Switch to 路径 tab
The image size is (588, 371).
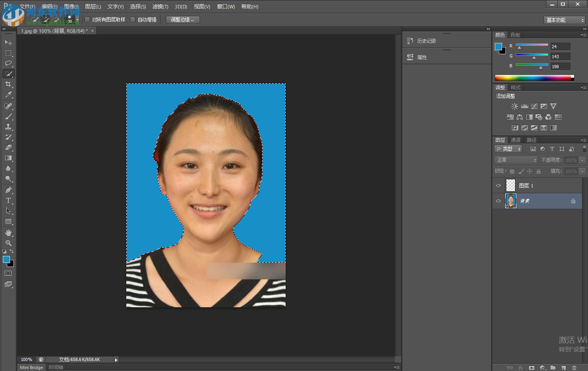[531, 140]
